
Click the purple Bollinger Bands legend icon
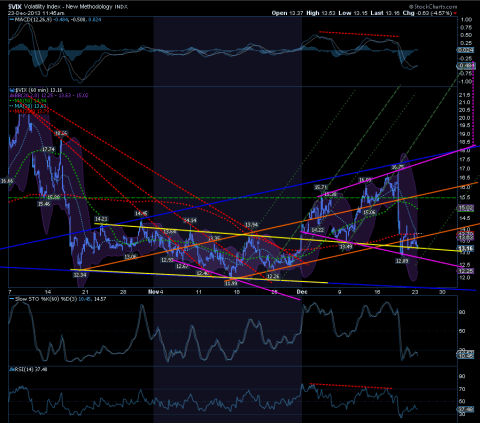[x=11, y=96]
